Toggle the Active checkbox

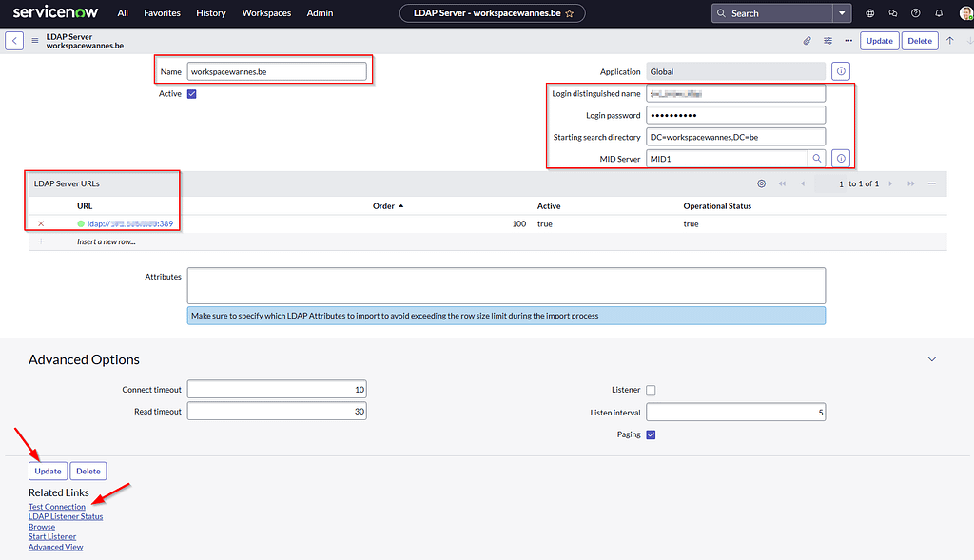(x=192, y=94)
